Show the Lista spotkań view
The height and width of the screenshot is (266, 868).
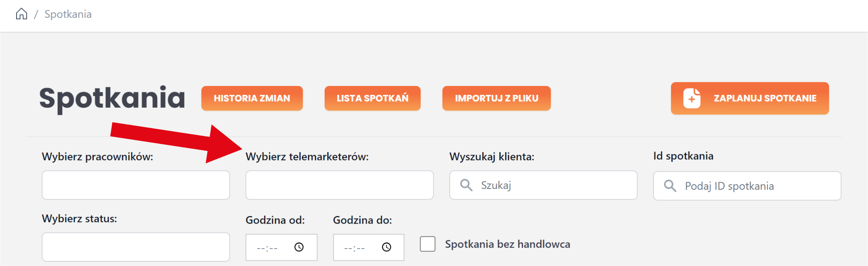(x=373, y=98)
